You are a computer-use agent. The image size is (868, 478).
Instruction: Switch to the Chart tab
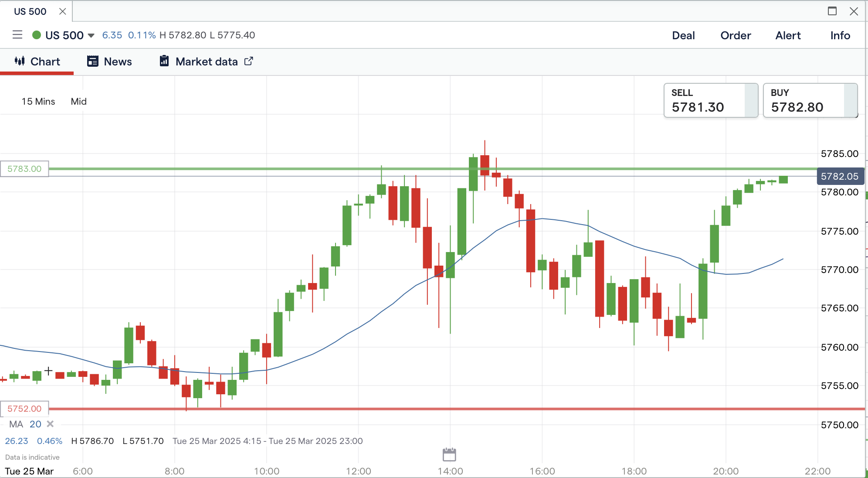pyautogui.click(x=37, y=61)
